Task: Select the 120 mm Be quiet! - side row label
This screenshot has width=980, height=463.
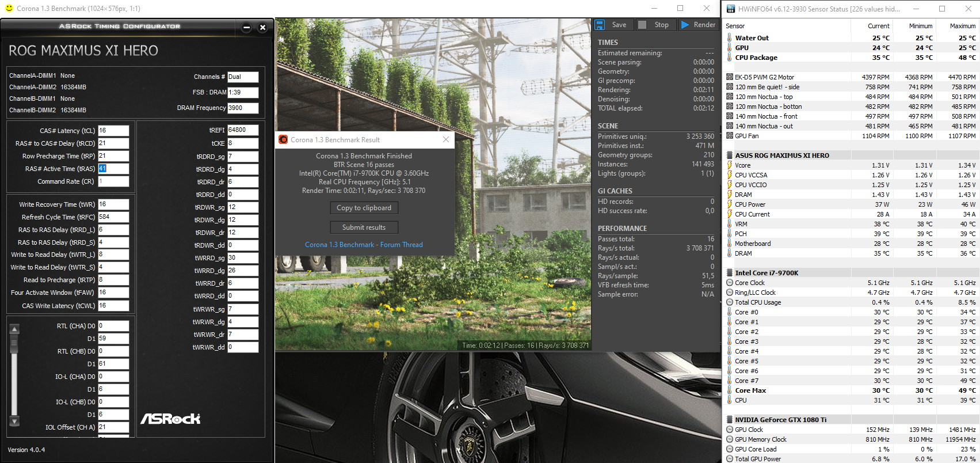Action: pos(767,87)
